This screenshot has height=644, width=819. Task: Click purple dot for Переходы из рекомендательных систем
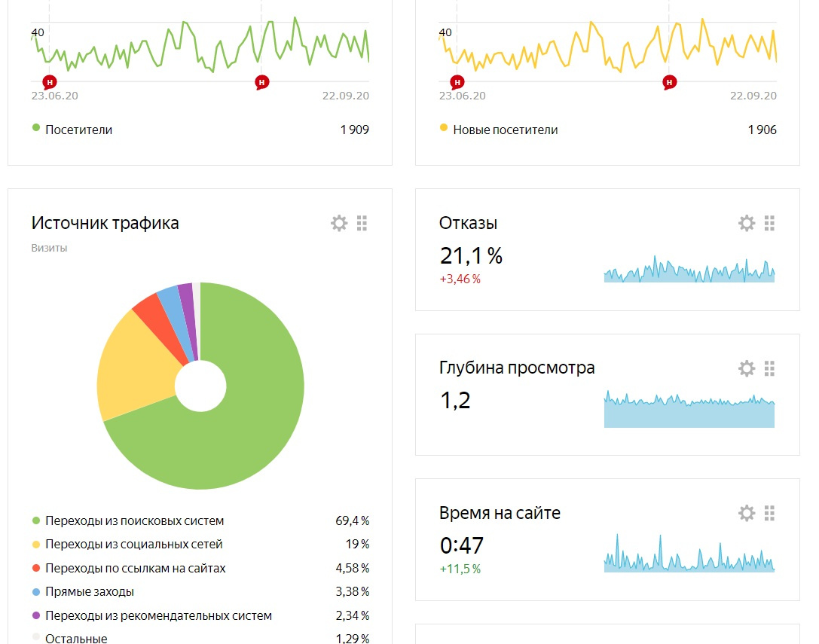(x=36, y=615)
